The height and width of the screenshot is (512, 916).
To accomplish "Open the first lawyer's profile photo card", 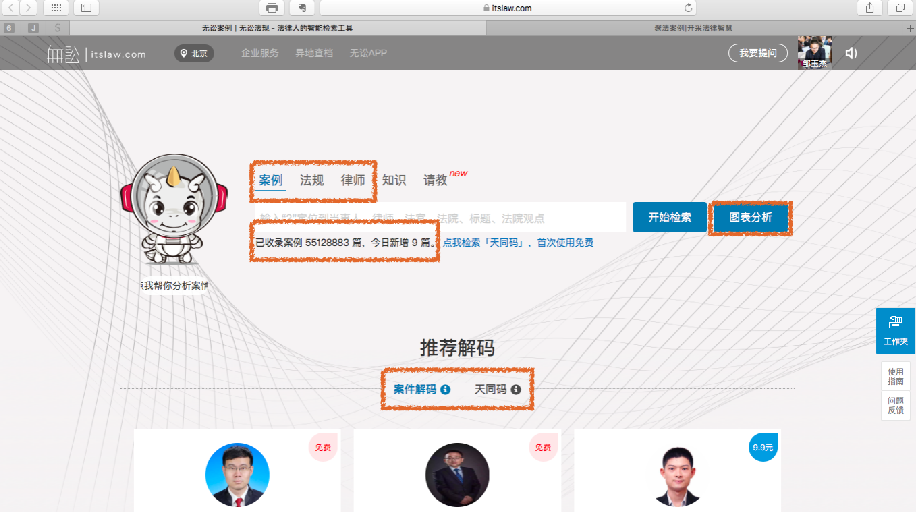I will 237,475.
